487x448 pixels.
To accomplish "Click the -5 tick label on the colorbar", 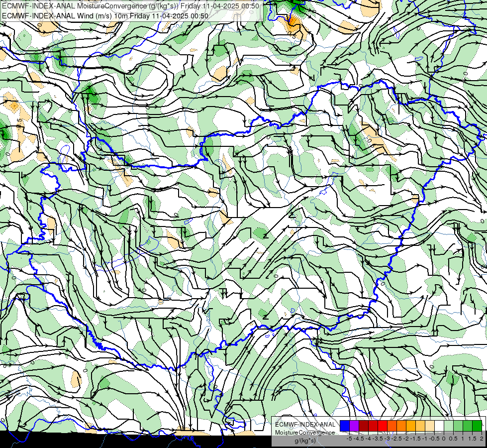I will click(349, 439).
